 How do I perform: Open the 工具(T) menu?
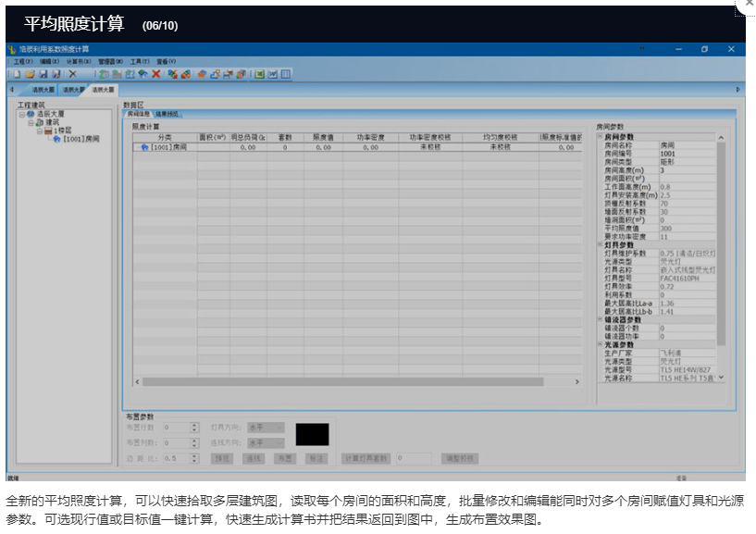(x=140, y=62)
